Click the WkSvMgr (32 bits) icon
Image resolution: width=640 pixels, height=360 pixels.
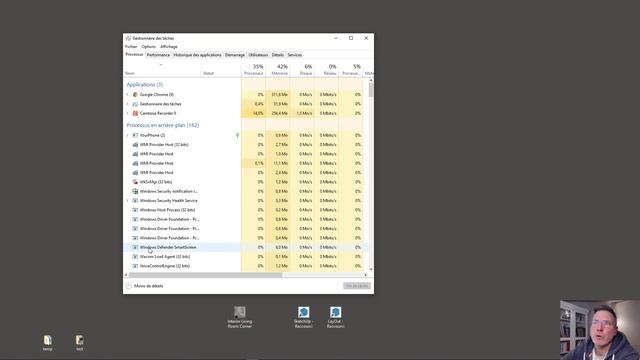pyautogui.click(x=135, y=182)
